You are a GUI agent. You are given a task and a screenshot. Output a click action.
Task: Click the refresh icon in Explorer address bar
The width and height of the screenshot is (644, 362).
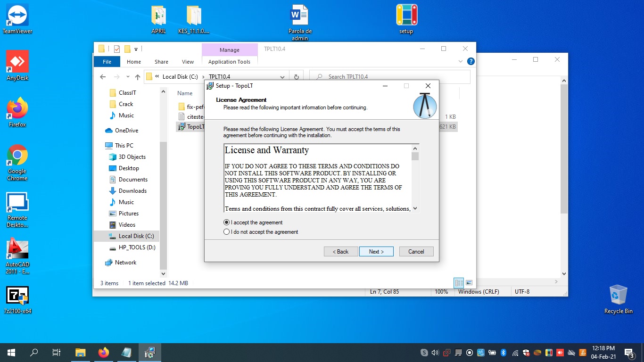(296, 77)
